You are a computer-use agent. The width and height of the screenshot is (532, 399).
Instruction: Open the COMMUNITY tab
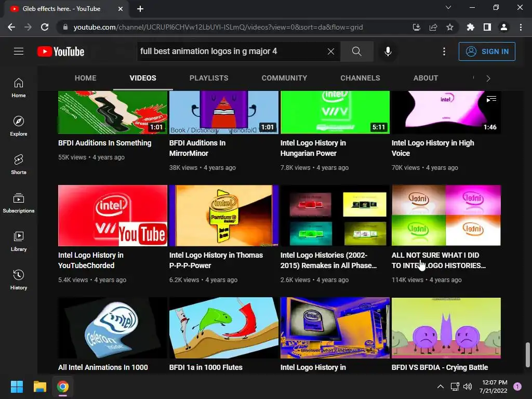click(284, 78)
